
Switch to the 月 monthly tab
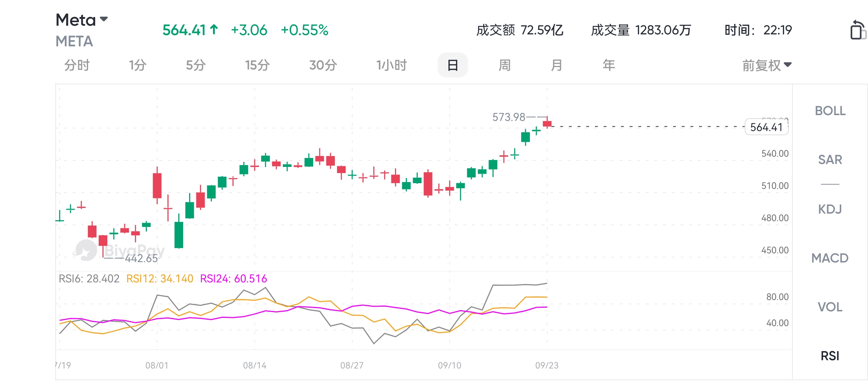point(557,66)
